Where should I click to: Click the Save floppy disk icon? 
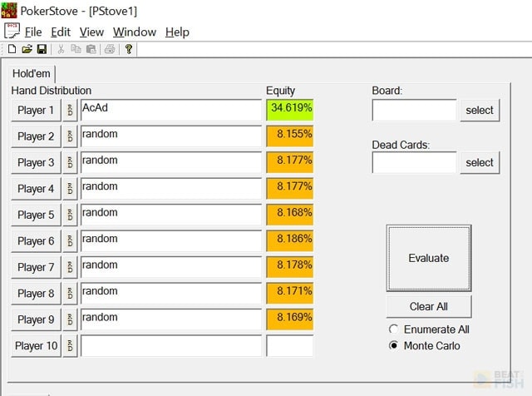point(42,49)
